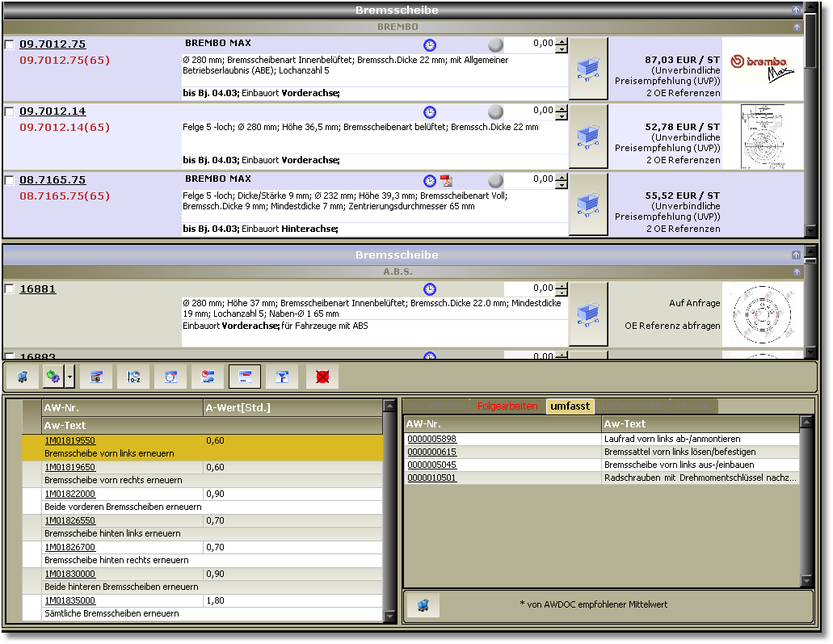Viewport: 833px width, 644px height.
Task: Add A.B.S. 16881 brake disc to cart
Action: pyautogui.click(x=588, y=314)
